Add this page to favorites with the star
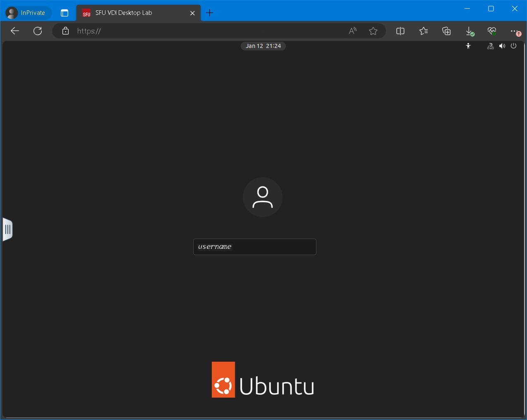Image resolution: width=527 pixels, height=420 pixels. [x=373, y=31]
